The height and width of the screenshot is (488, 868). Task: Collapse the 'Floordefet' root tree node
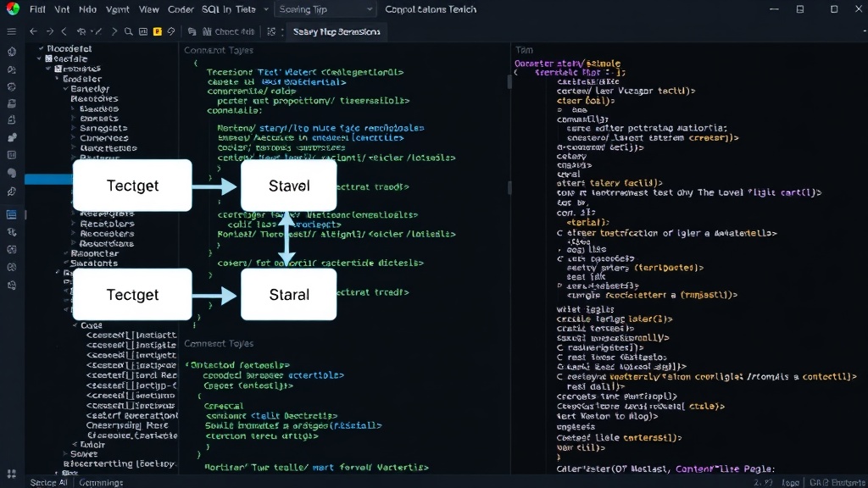[41, 48]
